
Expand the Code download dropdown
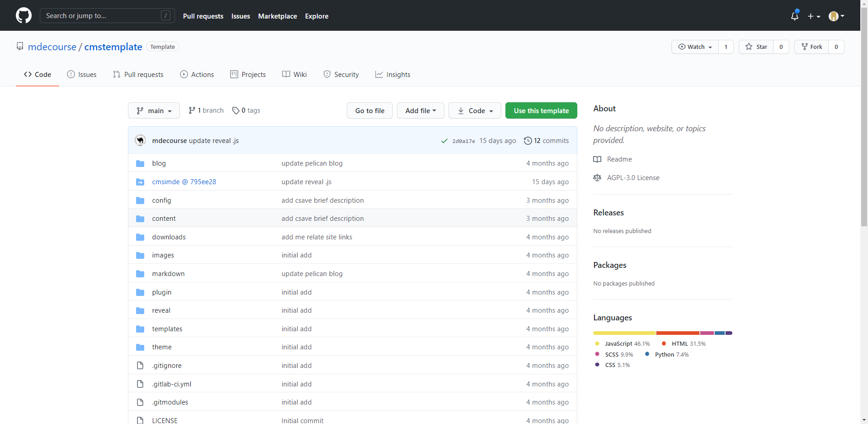coord(475,110)
